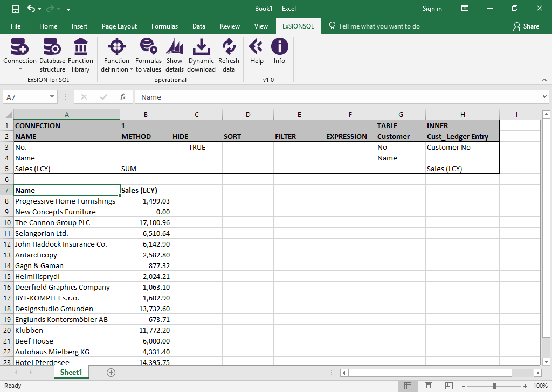Open ExSION Help
552x392 pixels.
(x=257, y=51)
